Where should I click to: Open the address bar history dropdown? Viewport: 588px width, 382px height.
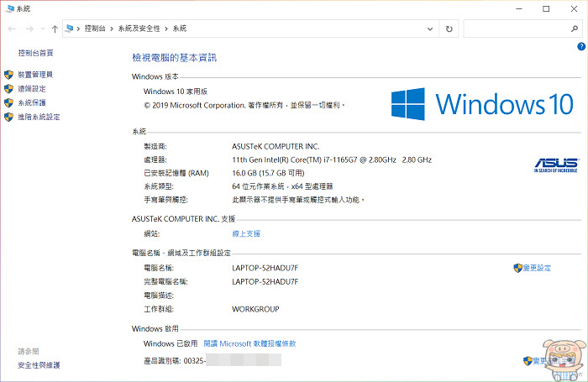tap(430, 29)
